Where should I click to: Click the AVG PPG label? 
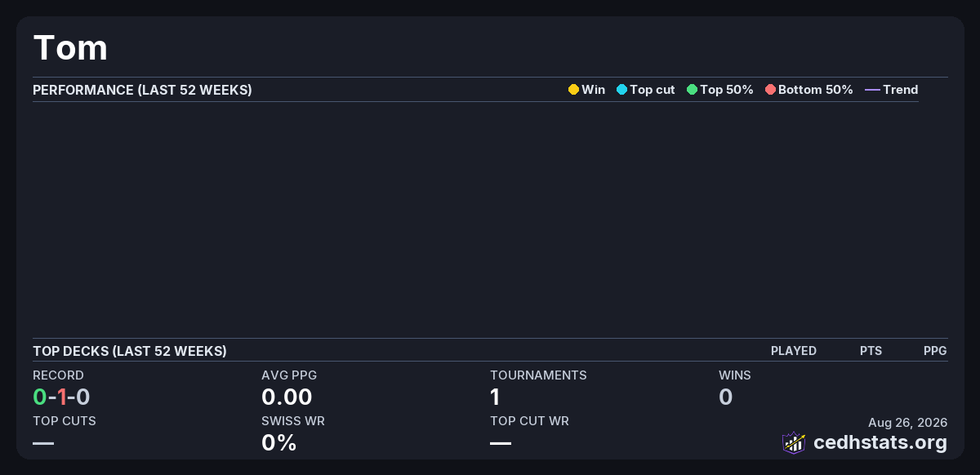pyautogui.click(x=289, y=375)
